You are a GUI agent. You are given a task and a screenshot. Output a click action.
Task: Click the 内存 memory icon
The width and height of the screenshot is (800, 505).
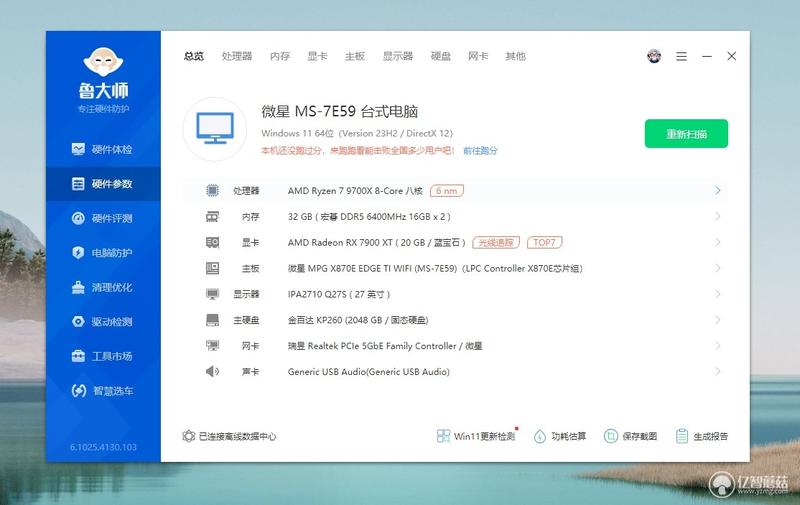[212, 217]
